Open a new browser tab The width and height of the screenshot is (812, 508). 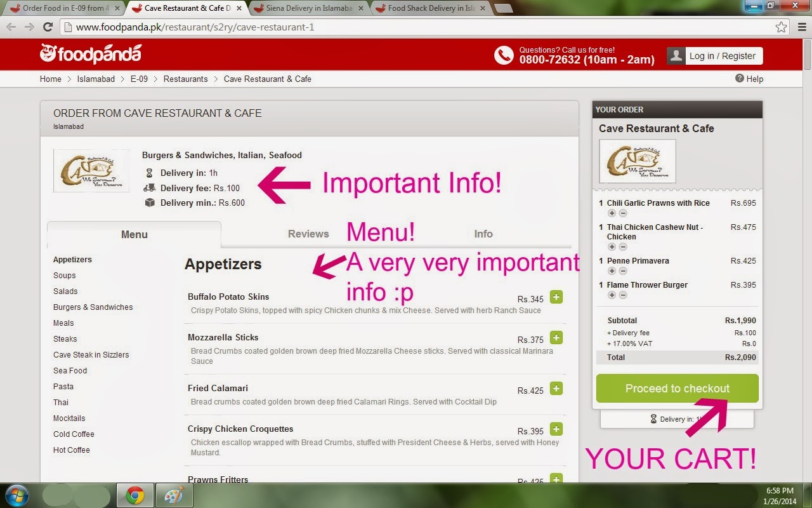(503, 8)
